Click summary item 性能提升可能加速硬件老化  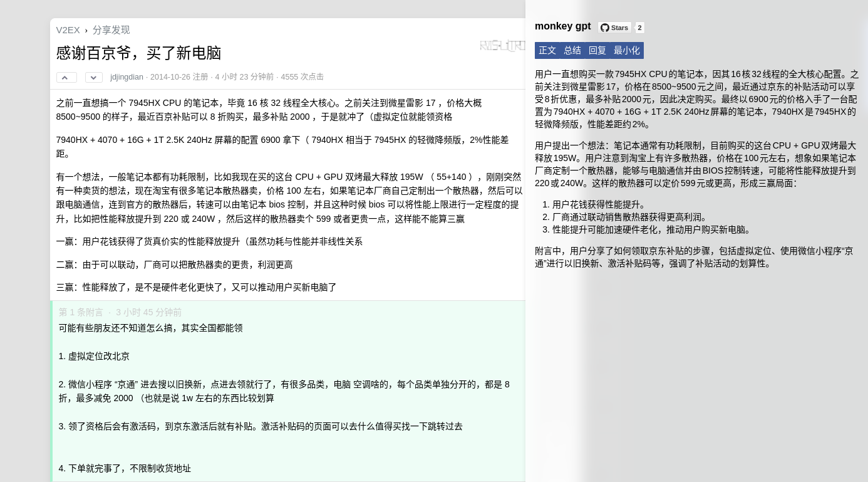coord(651,229)
